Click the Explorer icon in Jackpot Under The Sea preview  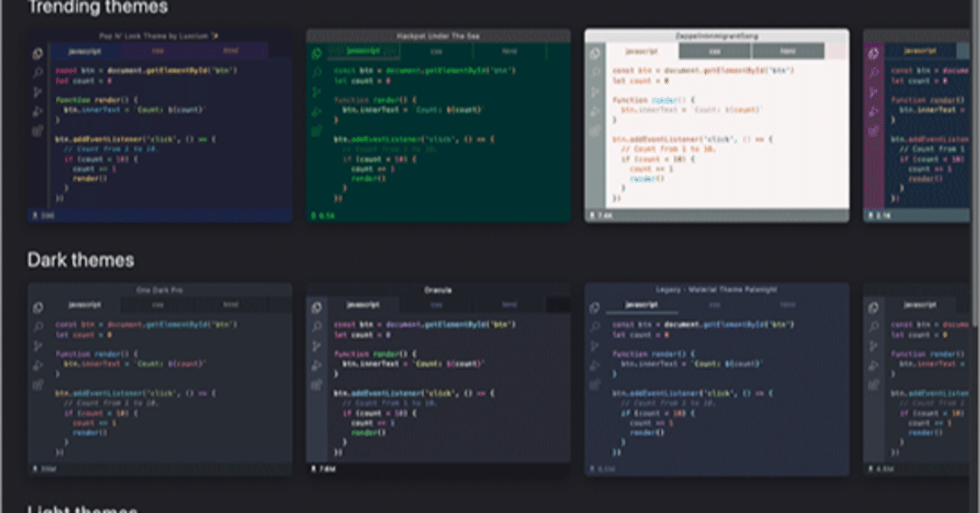point(317,52)
